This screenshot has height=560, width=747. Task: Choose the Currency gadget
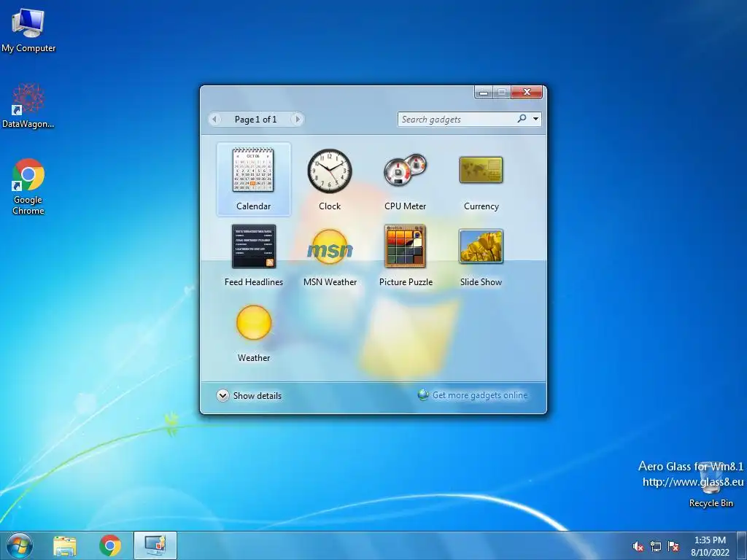pyautogui.click(x=481, y=179)
